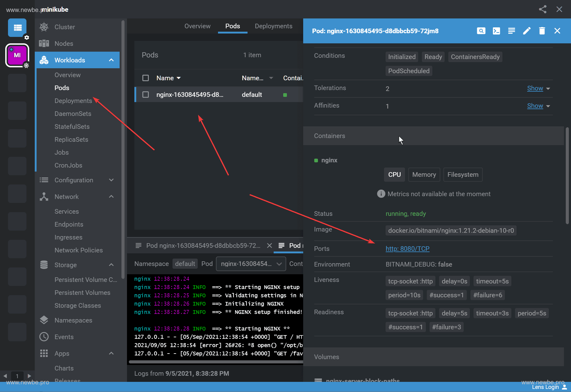Edit the pod with the pencil icon

(526, 31)
